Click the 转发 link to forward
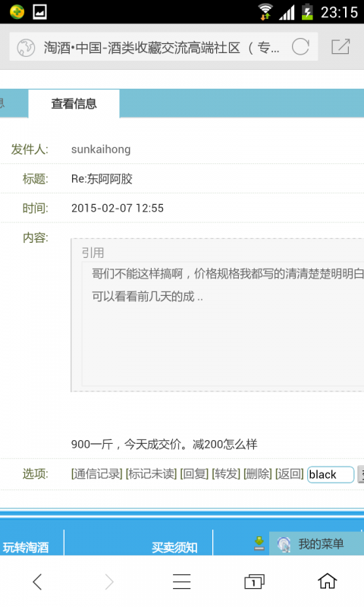 pyautogui.click(x=226, y=473)
